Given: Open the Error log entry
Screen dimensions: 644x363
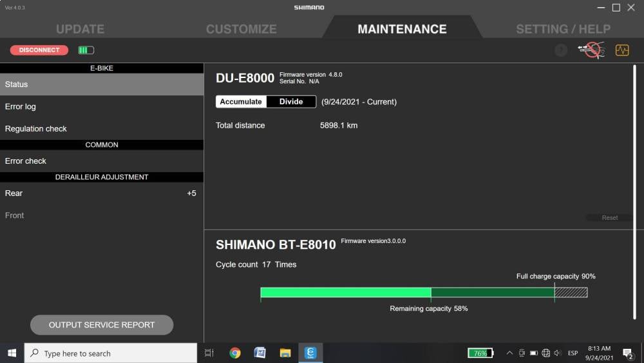Looking at the screenshot, I should pyautogui.click(x=102, y=106).
